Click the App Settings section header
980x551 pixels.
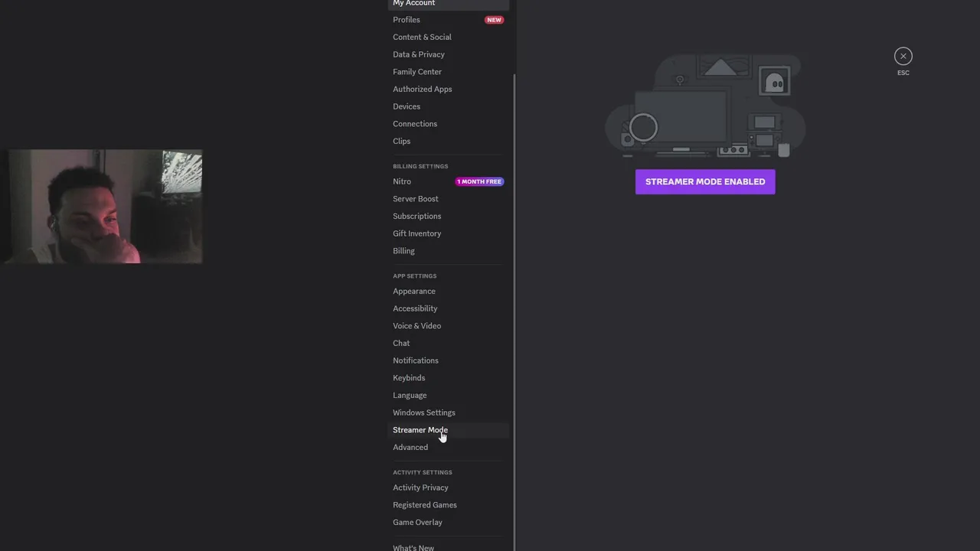[414, 275]
